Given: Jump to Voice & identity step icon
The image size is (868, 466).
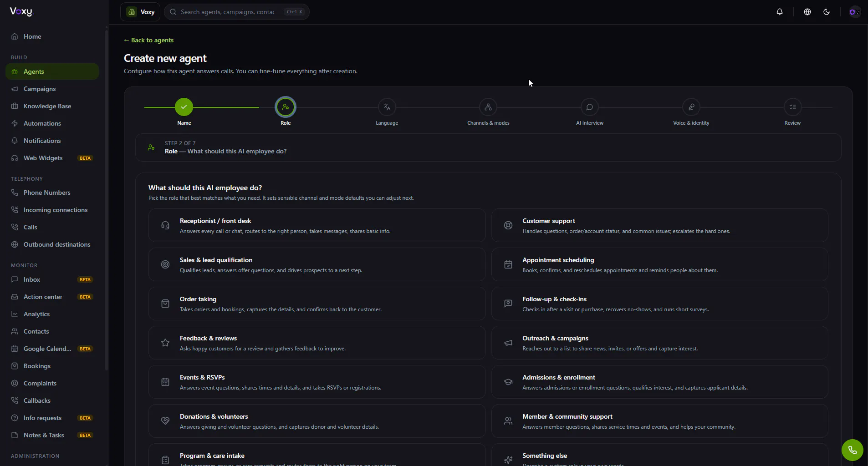Looking at the screenshot, I should tap(691, 107).
